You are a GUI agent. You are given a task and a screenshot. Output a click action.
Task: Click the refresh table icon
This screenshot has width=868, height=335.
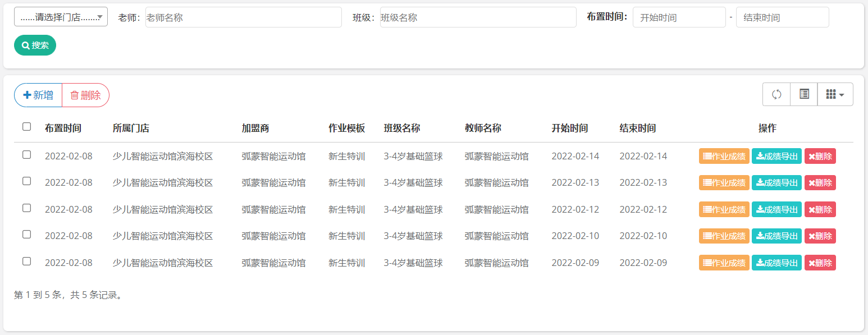pos(776,94)
